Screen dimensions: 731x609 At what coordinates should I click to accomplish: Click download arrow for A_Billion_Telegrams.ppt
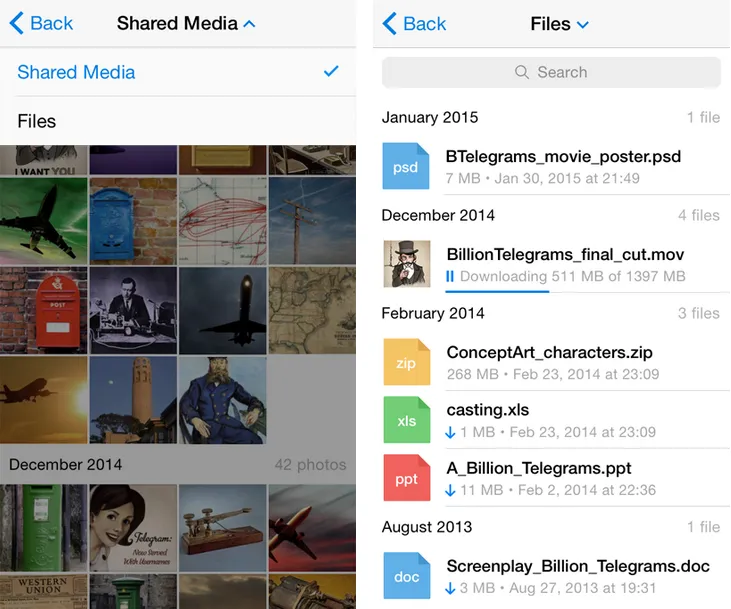[451, 490]
